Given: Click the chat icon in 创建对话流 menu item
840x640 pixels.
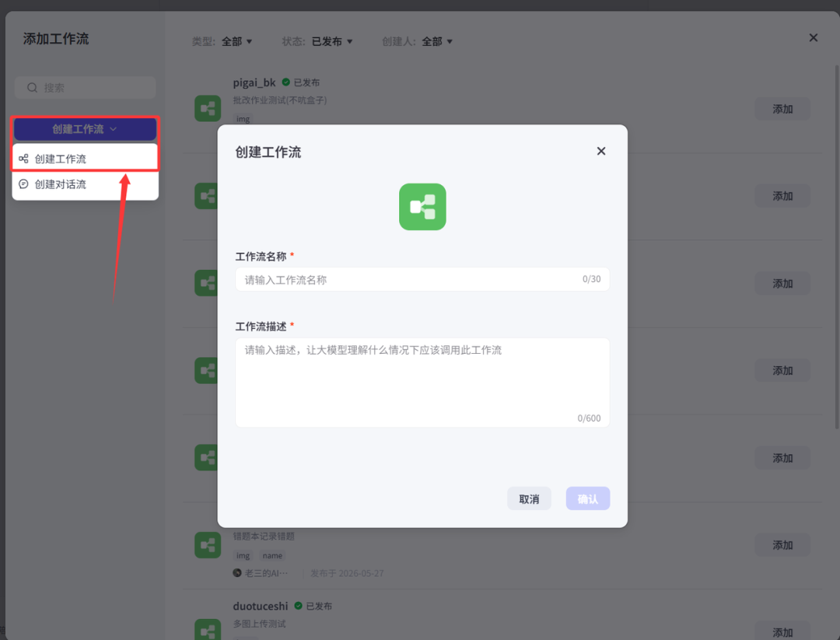Looking at the screenshot, I should [23, 184].
